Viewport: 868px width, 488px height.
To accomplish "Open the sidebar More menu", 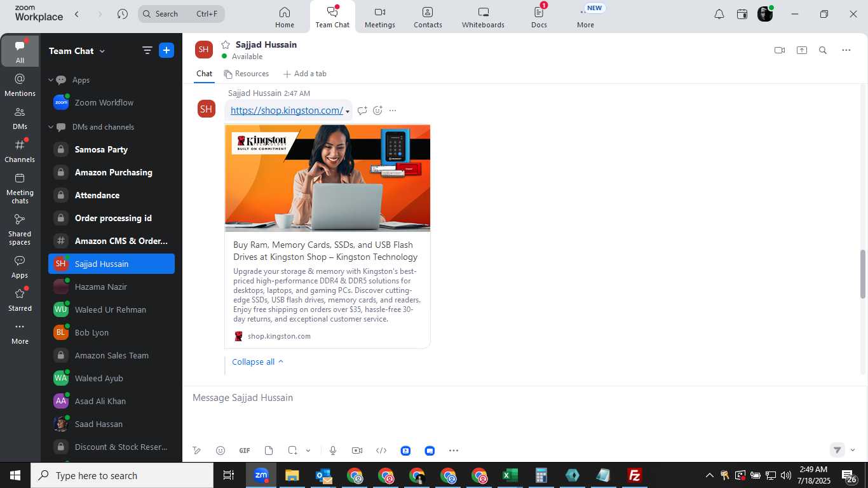I will [20, 333].
